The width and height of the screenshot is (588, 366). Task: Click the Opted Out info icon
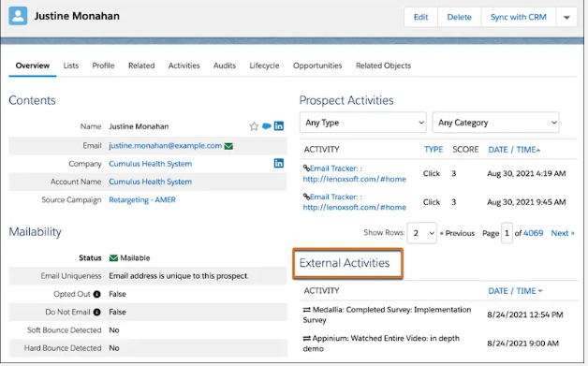click(x=96, y=294)
